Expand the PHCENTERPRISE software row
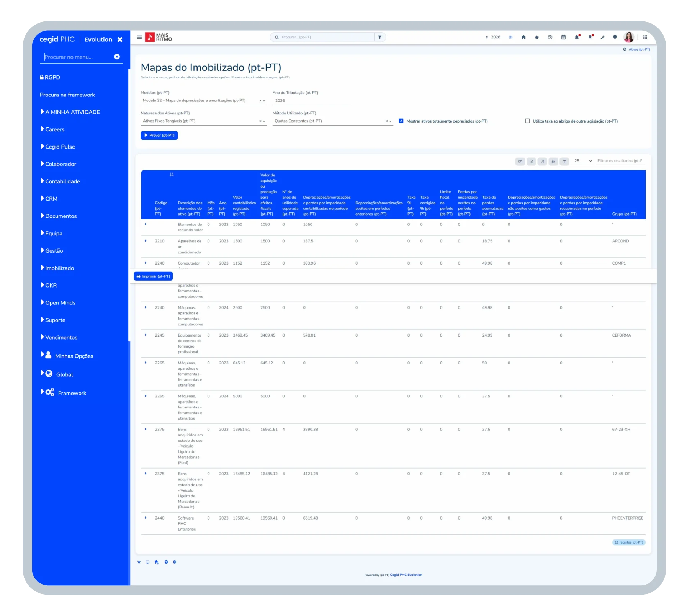Image resolution: width=700 pixels, height=616 pixels. pyautogui.click(x=146, y=518)
